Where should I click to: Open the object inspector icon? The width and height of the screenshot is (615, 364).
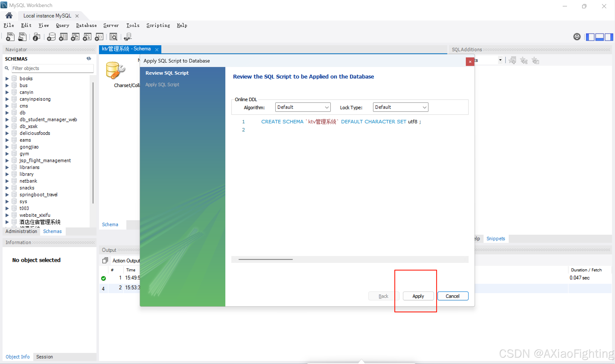point(36,37)
